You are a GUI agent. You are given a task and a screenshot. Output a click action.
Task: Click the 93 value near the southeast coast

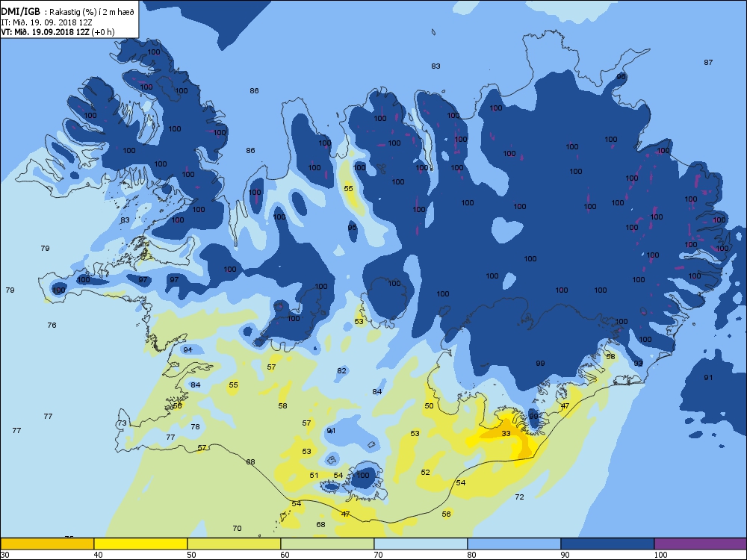pos(639,364)
